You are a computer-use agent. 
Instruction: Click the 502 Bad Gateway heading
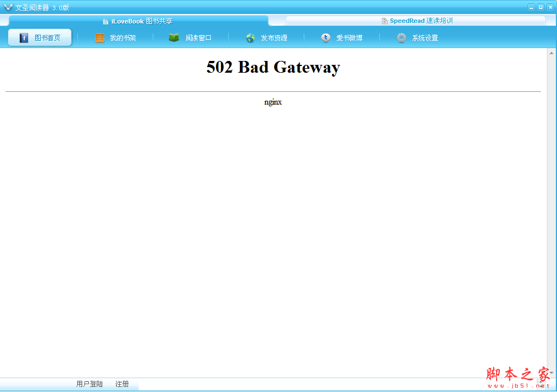point(273,67)
